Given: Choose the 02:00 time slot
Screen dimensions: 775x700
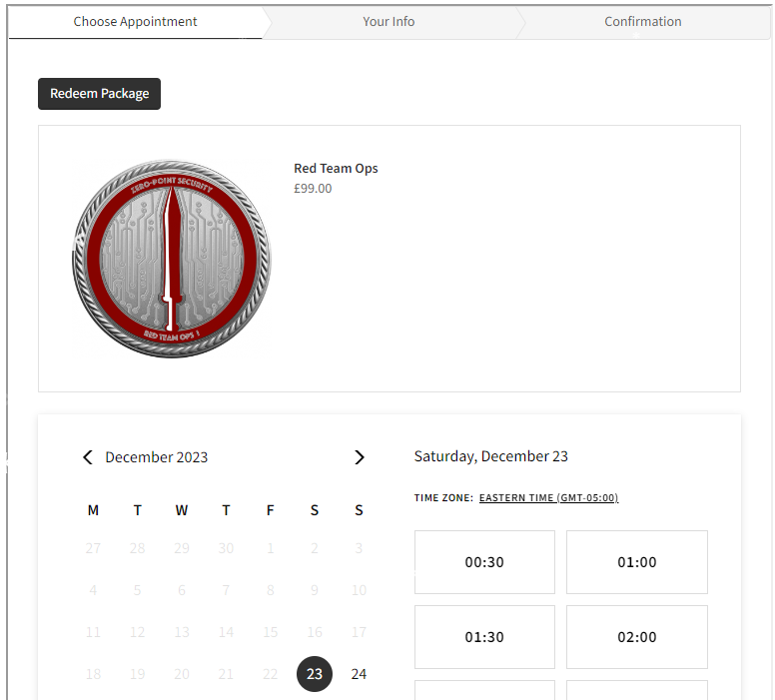Looking at the screenshot, I should point(637,637).
